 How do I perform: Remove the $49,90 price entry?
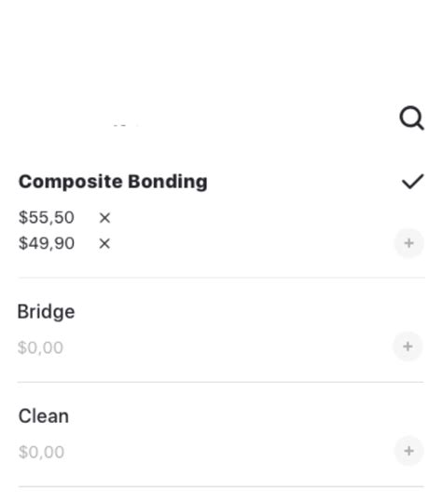(x=104, y=244)
